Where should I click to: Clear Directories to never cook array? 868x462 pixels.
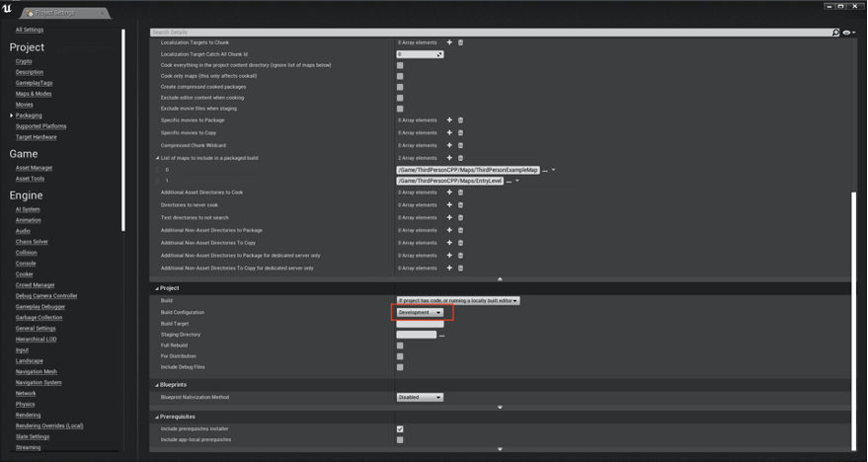click(460, 205)
